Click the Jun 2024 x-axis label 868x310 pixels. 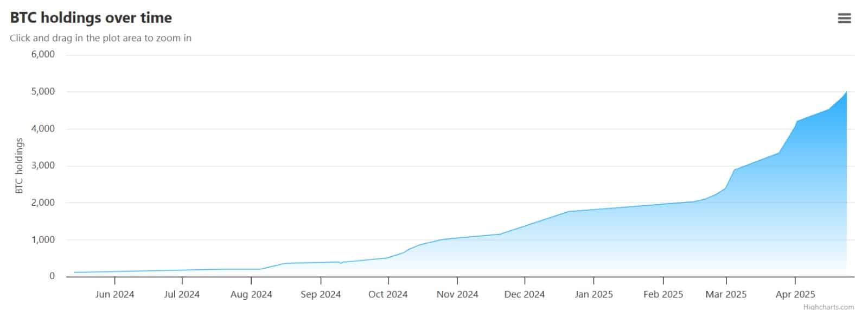pyautogui.click(x=114, y=294)
